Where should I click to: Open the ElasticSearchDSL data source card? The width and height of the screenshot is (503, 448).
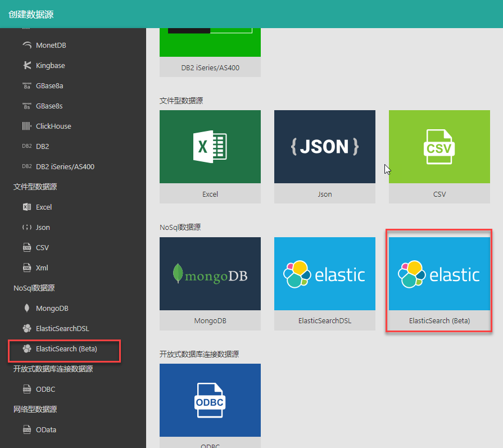click(325, 284)
